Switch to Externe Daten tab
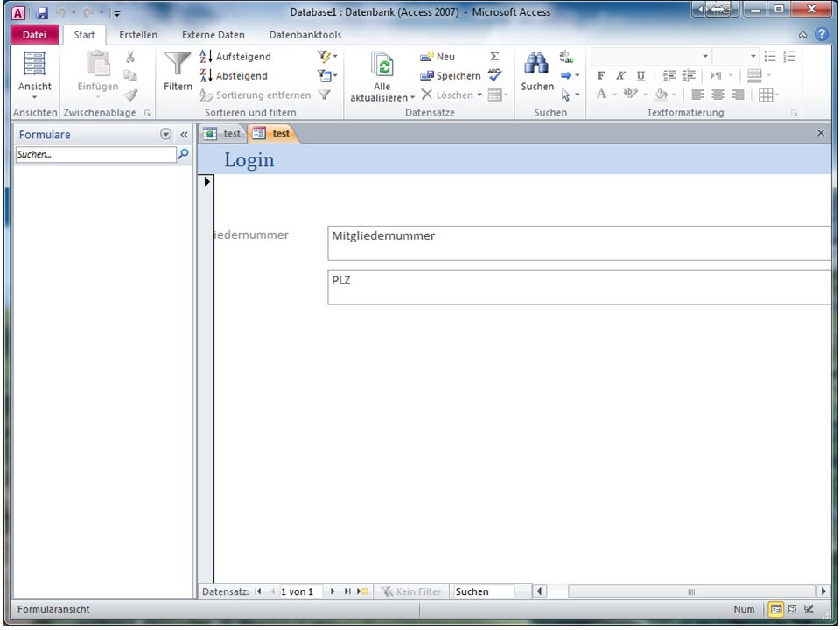 coord(213,35)
